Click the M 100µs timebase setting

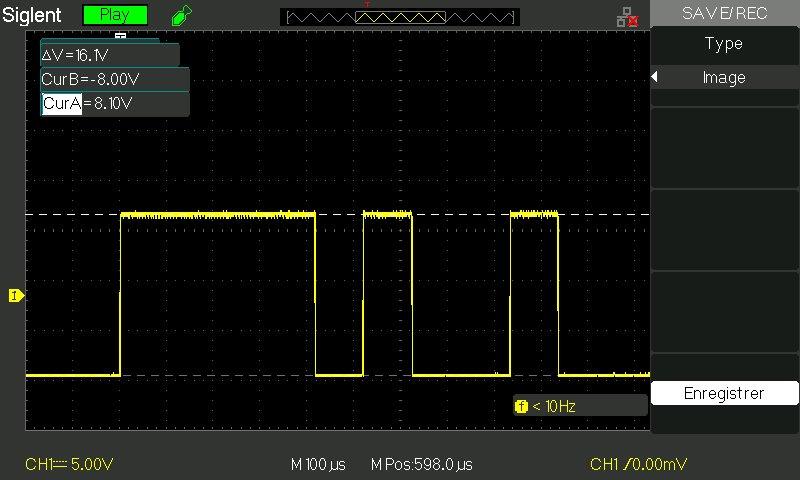(x=318, y=465)
